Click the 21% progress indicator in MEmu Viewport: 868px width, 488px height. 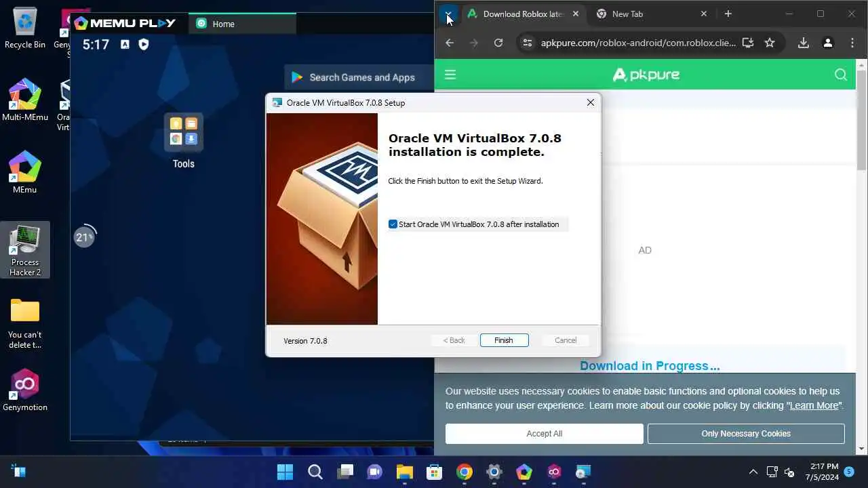point(85,237)
